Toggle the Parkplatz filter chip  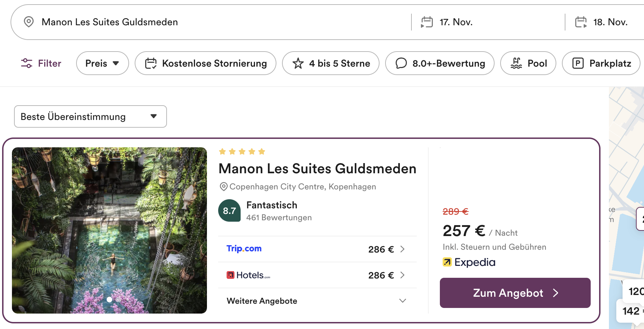pos(601,63)
